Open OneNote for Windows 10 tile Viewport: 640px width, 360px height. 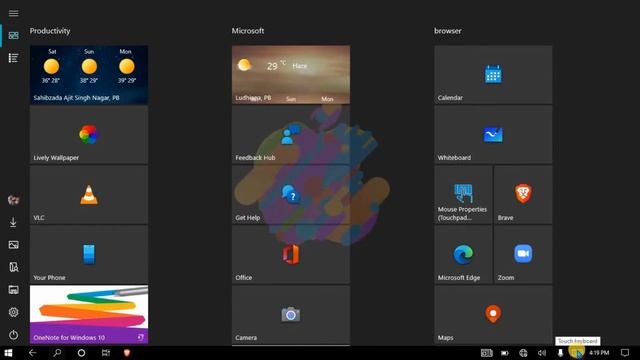coord(89,314)
